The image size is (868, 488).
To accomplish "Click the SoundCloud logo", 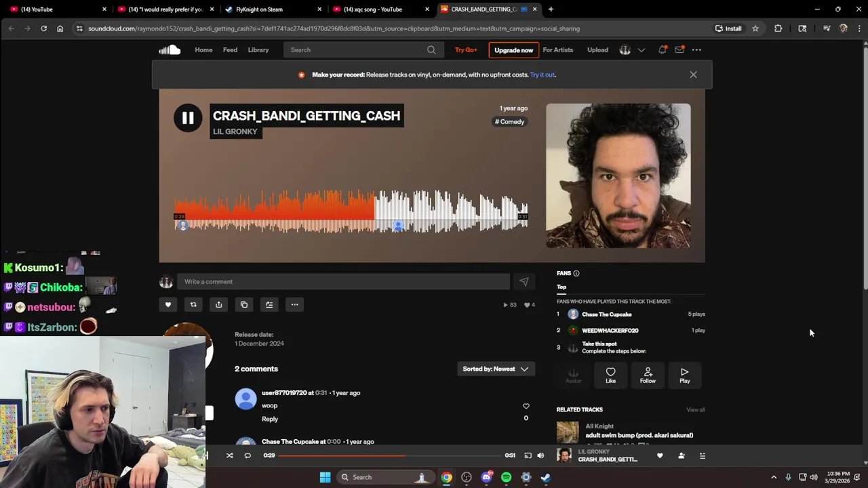I will [170, 49].
